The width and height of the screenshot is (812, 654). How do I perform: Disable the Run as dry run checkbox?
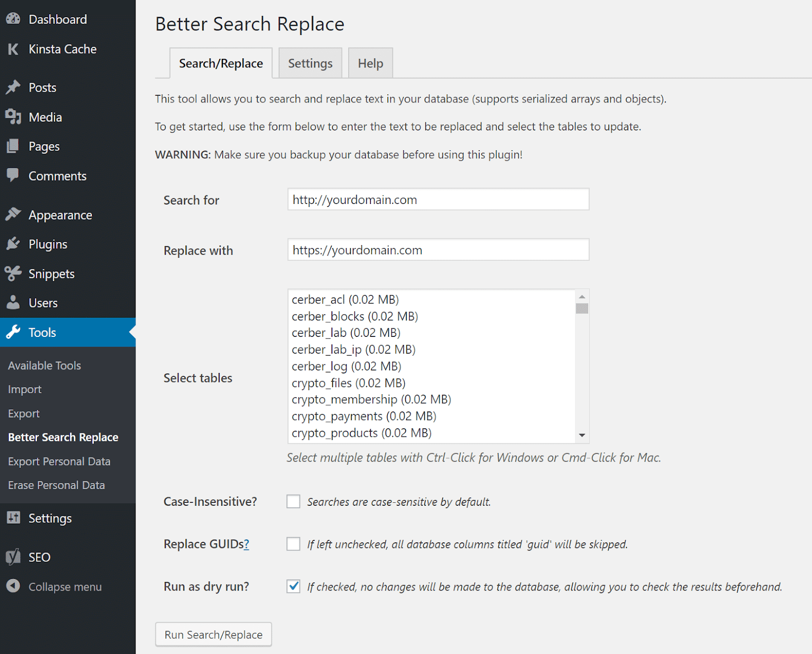[x=293, y=587]
